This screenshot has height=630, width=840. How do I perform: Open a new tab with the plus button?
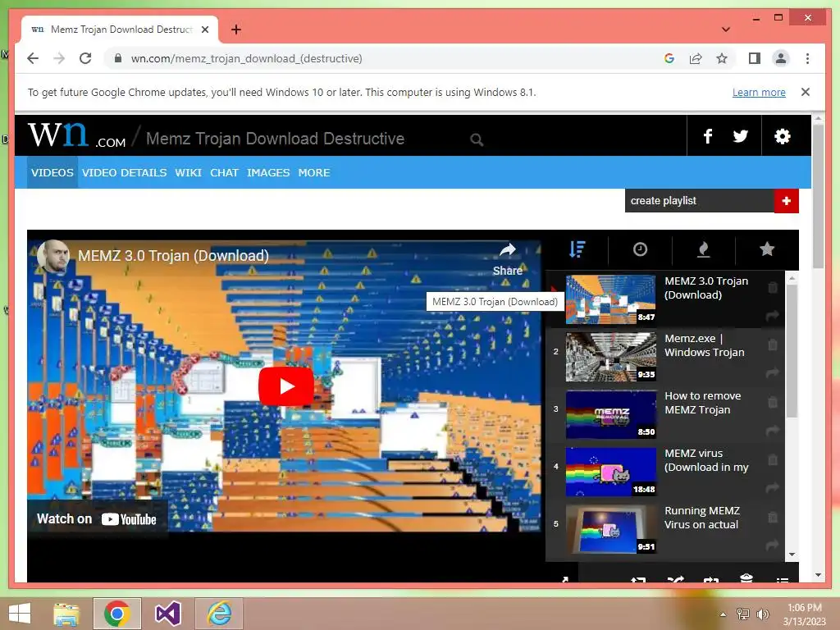[235, 30]
